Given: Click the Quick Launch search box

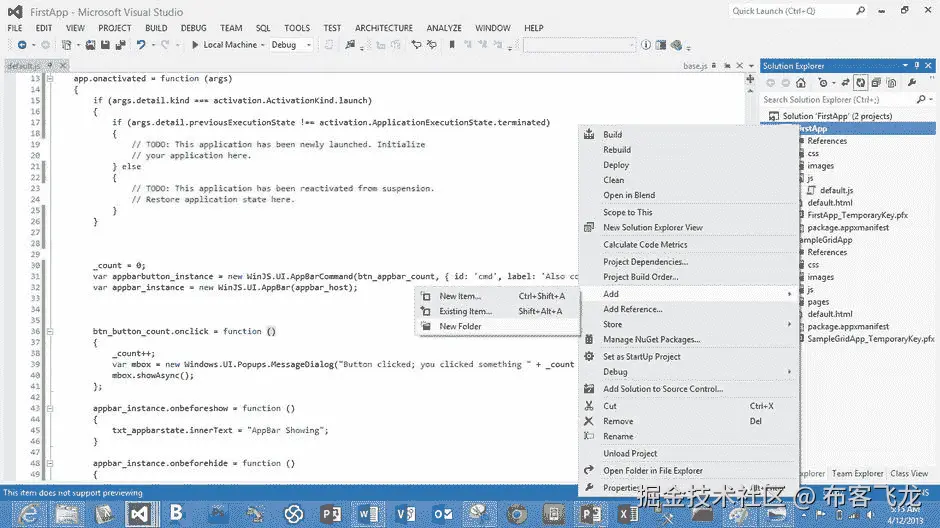Looking at the screenshot, I should (x=791, y=11).
